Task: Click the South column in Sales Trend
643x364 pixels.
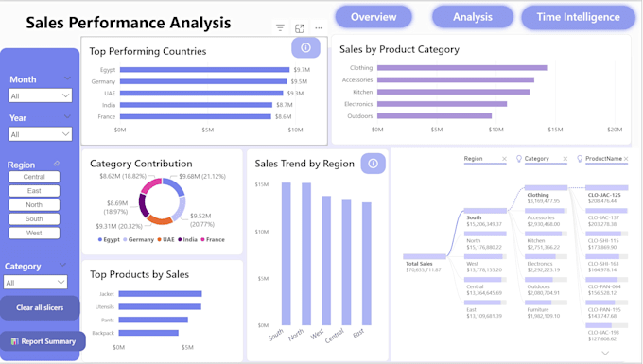Action: click(x=287, y=253)
